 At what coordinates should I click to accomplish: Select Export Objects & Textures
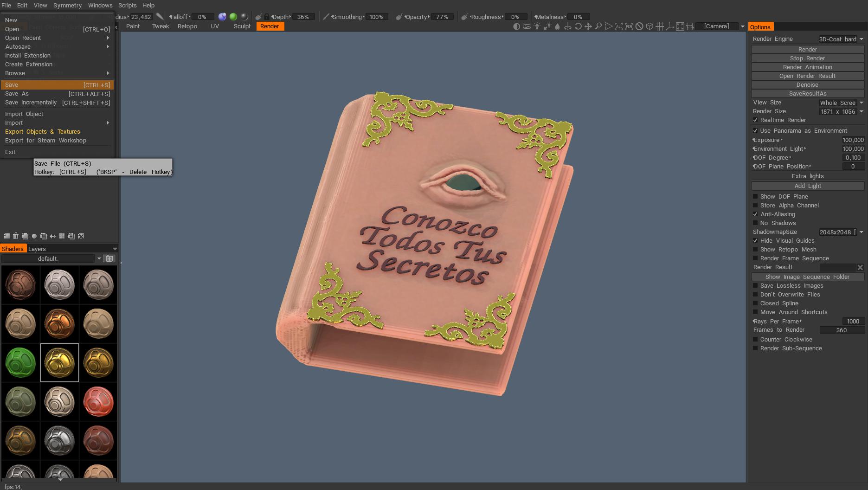57,132
